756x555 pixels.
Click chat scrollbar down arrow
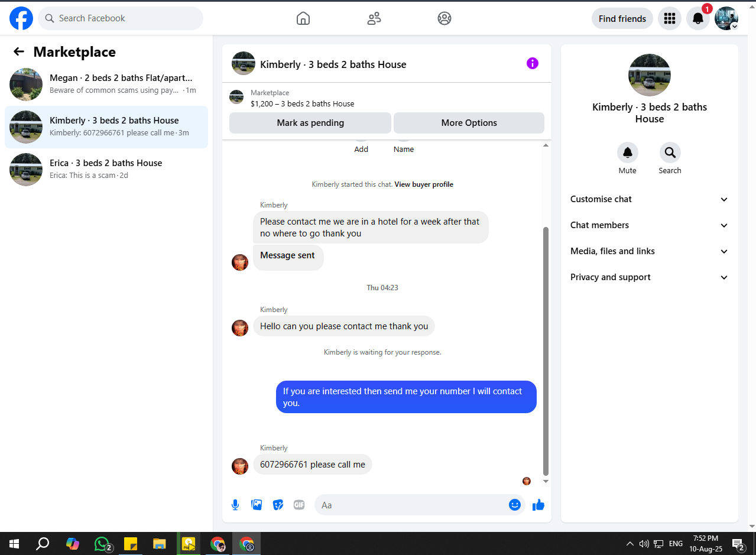click(x=546, y=481)
